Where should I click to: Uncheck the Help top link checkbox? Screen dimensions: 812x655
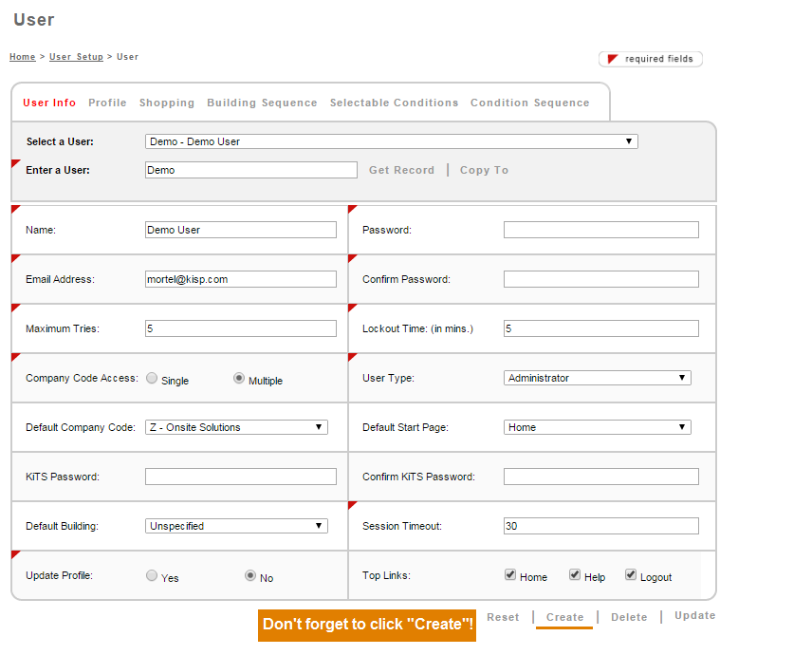coord(575,575)
